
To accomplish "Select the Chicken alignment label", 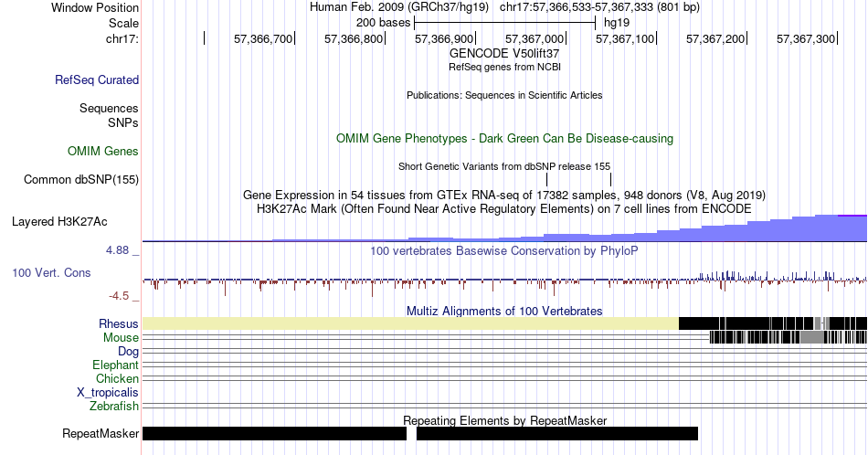I will coord(117,378).
